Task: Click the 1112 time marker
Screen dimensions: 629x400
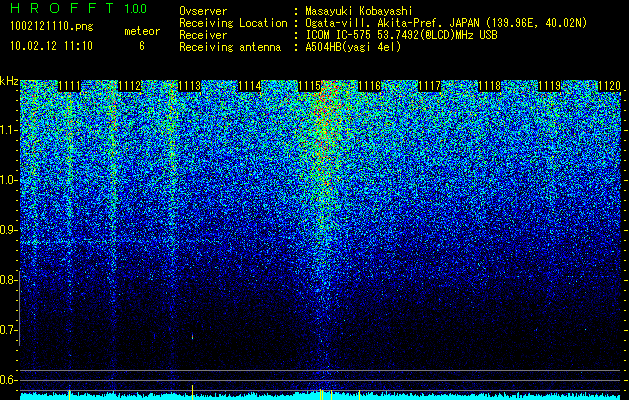Action: (x=130, y=86)
